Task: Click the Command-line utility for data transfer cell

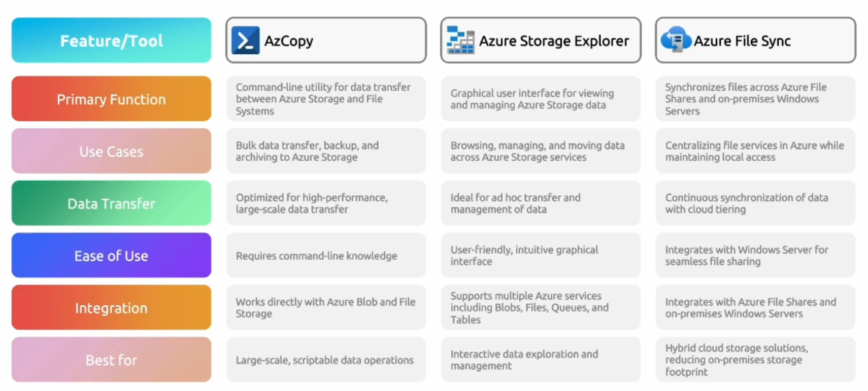Action: (326, 99)
